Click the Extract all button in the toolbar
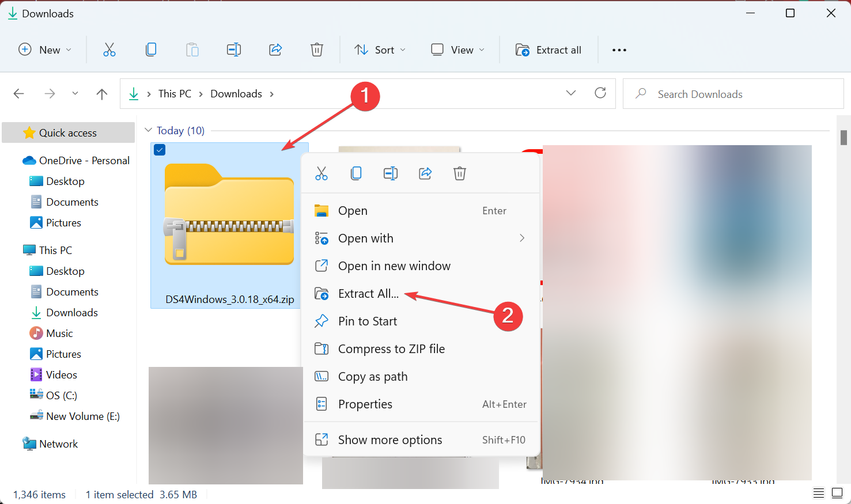This screenshot has height=504, width=851. (549, 50)
